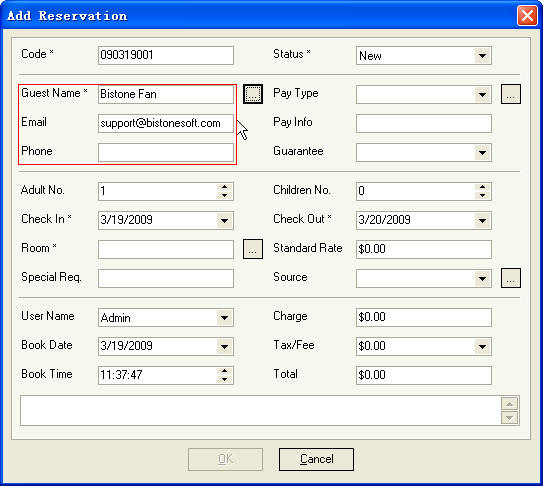Click the Special Req. text field
The image size is (543, 486).
coord(166,279)
